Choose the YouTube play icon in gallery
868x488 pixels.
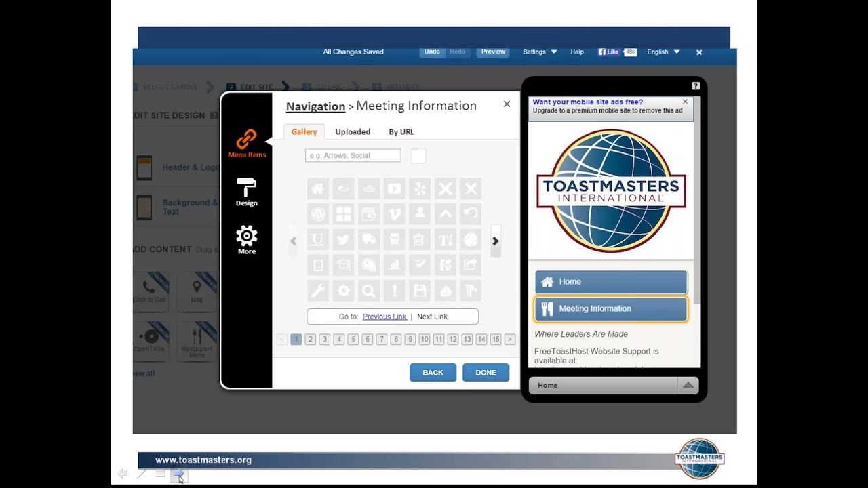394,189
